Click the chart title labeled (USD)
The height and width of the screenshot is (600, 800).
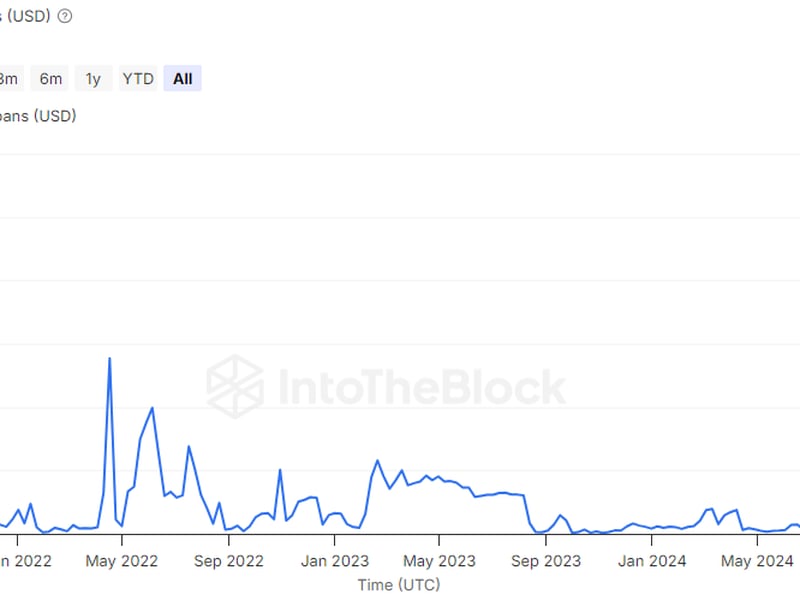pos(30,15)
